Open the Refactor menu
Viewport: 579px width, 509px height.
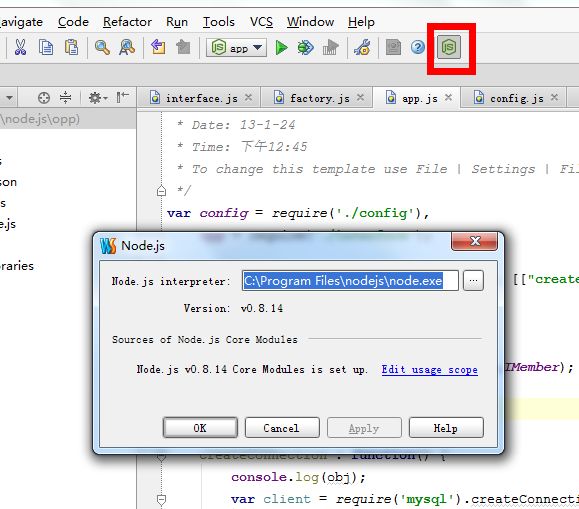click(127, 22)
